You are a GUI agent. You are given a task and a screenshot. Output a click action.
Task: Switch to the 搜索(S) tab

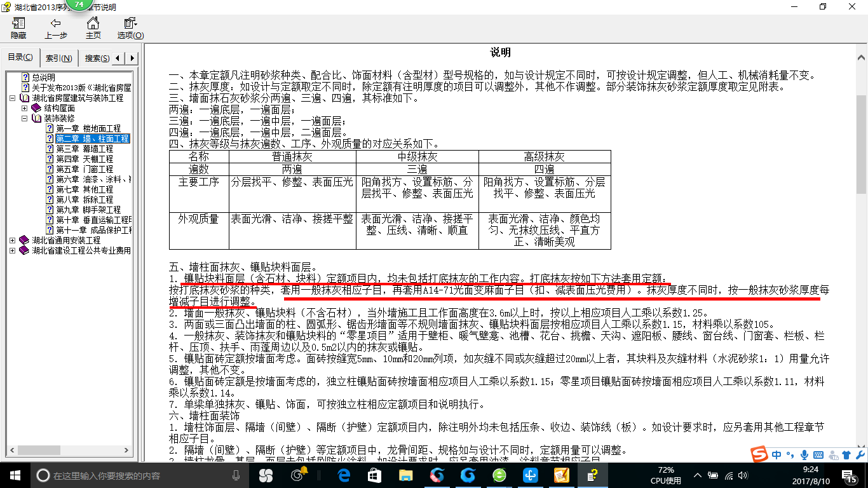click(x=97, y=58)
